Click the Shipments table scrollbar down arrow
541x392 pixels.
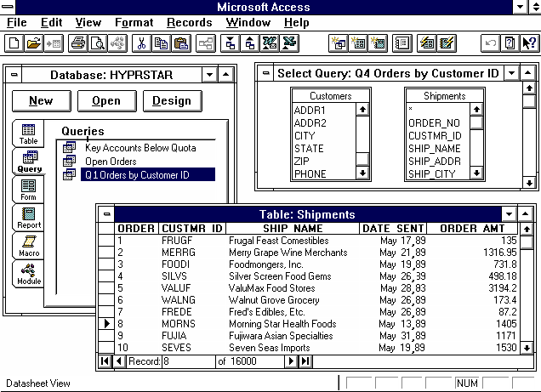527,348
